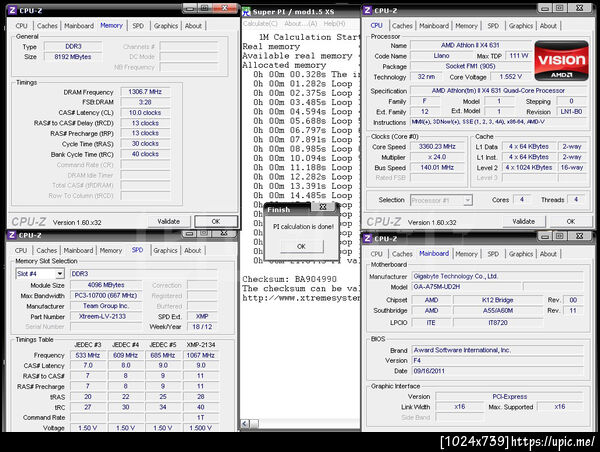Close the Finish dialog with its X button
This screenshot has width=600, height=452.
[323, 207]
